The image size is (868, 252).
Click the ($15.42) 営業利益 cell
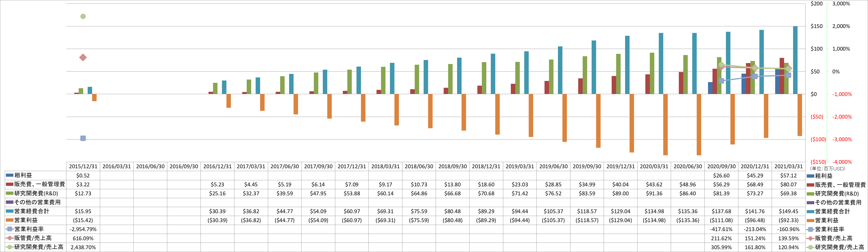83,220
